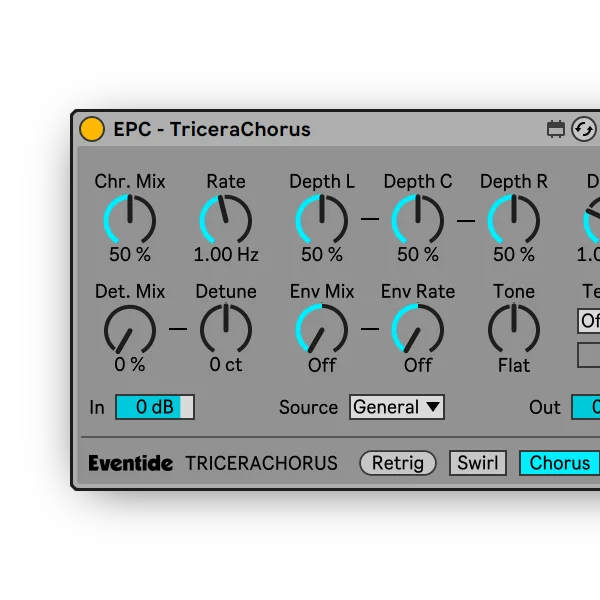This screenshot has height=600, width=600.
Task: Click the 1.00 Hz Rate value
Action: (226, 254)
